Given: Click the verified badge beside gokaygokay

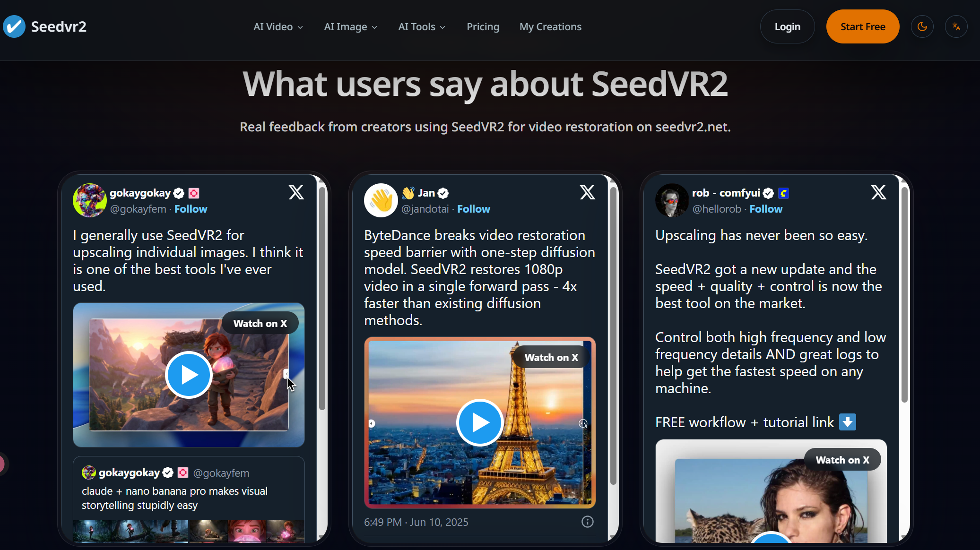Looking at the screenshot, I should point(178,193).
